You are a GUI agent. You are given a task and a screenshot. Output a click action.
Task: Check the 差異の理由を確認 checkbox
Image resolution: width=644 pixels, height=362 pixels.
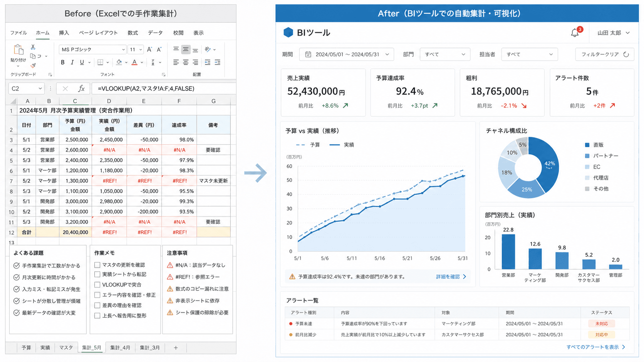point(97,305)
